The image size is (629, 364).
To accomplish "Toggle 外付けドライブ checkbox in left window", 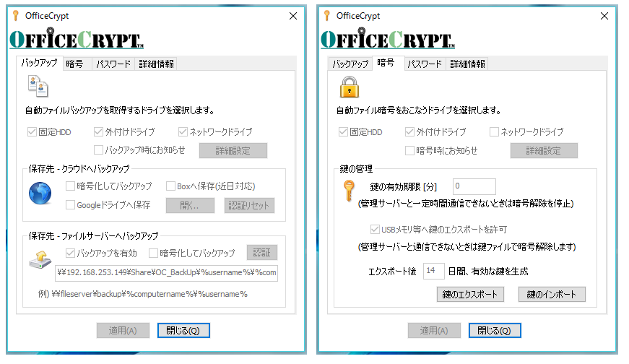I will 98,131.
